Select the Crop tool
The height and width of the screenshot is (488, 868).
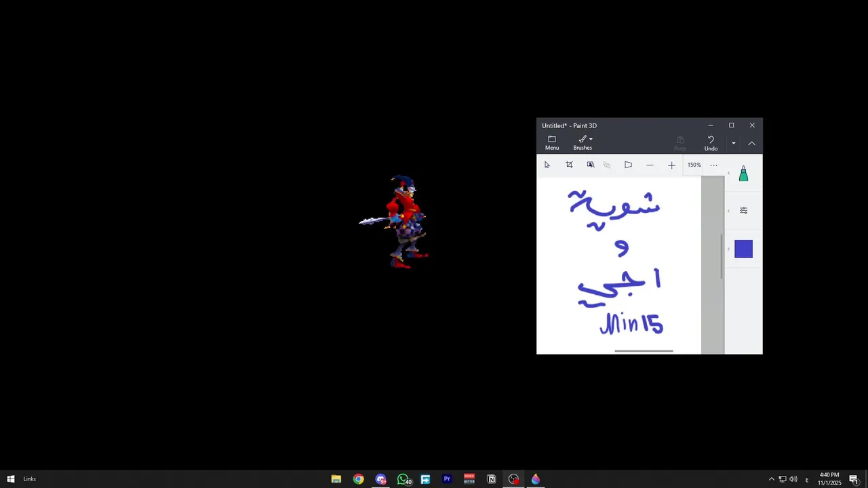[569, 165]
